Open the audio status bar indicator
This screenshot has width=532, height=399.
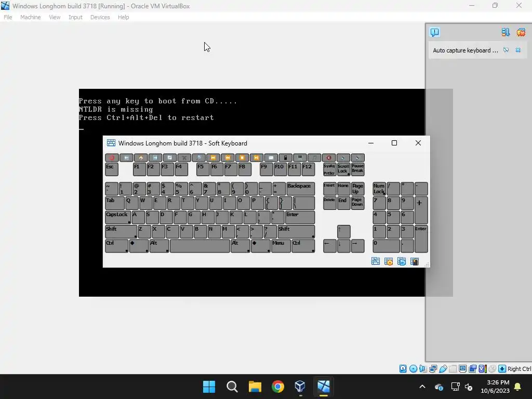tap(423, 369)
